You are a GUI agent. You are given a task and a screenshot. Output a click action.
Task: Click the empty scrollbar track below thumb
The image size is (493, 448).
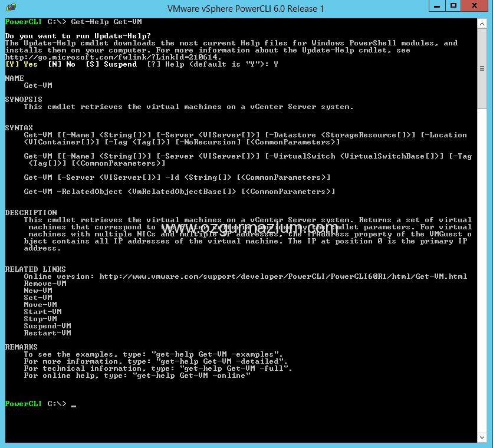(x=482, y=271)
